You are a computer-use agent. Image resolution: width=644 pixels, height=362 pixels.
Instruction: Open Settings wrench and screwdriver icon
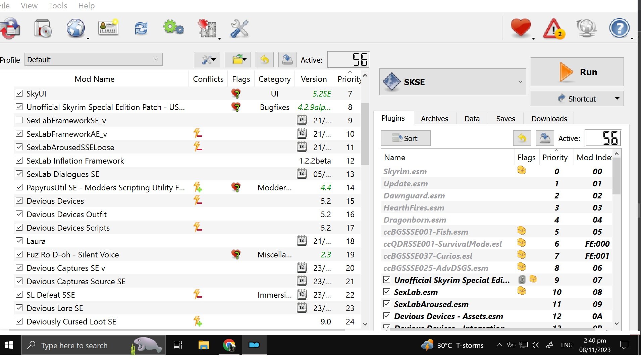(239, 28)
